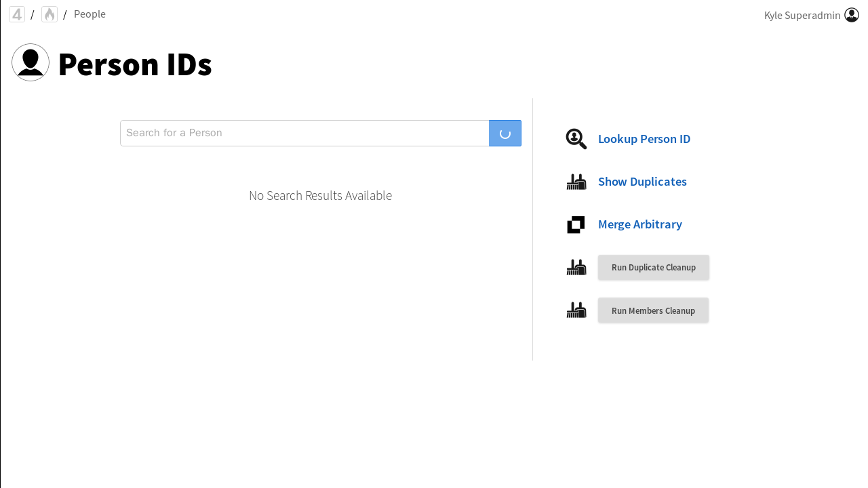Click the broom icon beside Run Members Cleanup
Screen dimensions: 868x488
[576, 310]
